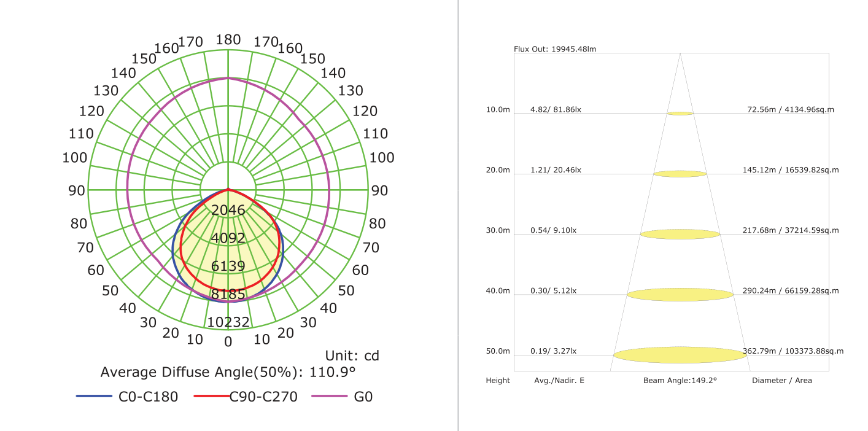Select the 'G0' legend label

coord(363,397)
